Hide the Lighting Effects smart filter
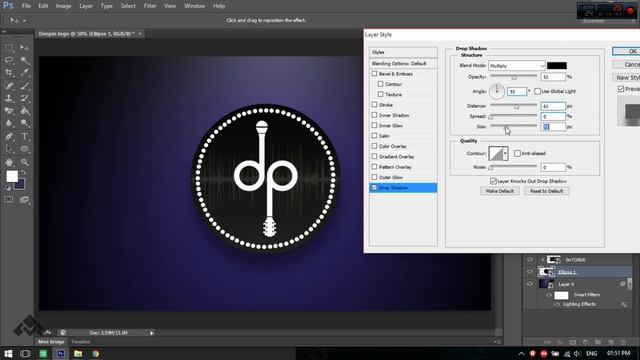 [x=557, y=304]
